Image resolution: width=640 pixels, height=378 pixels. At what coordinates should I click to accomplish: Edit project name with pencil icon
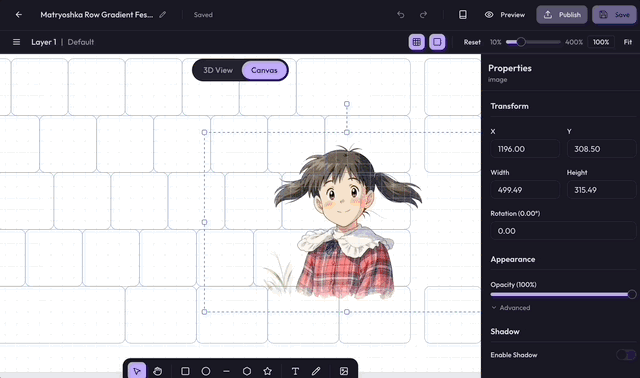click(162, 15)
